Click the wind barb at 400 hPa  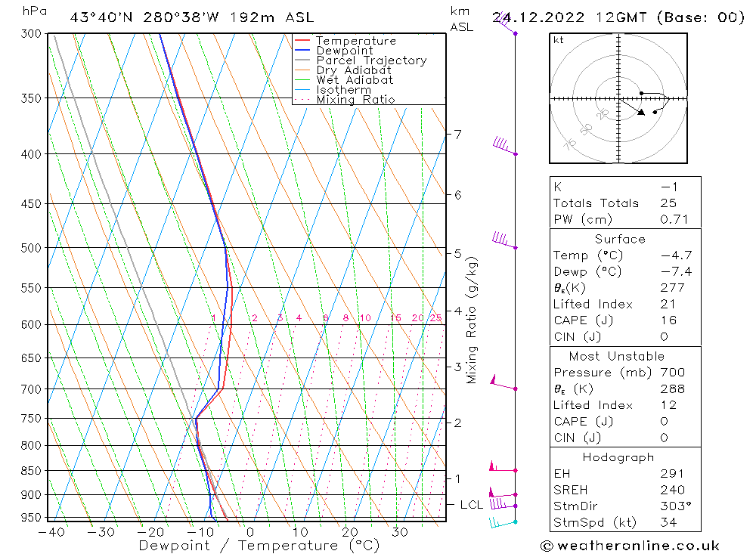504,146
